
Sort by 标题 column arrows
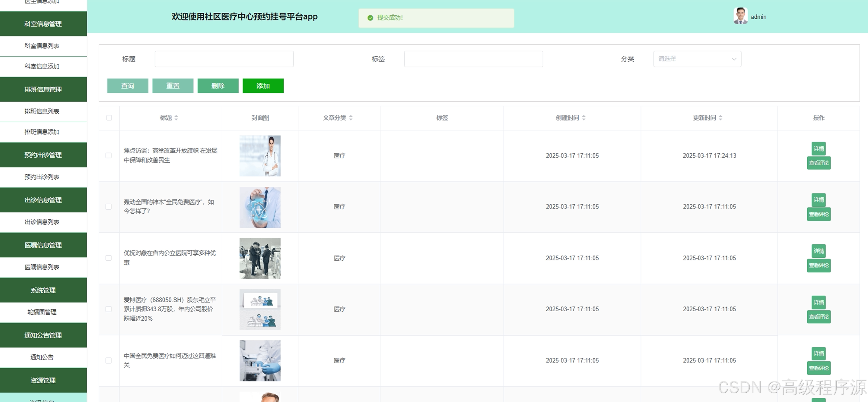pos(176,118)
